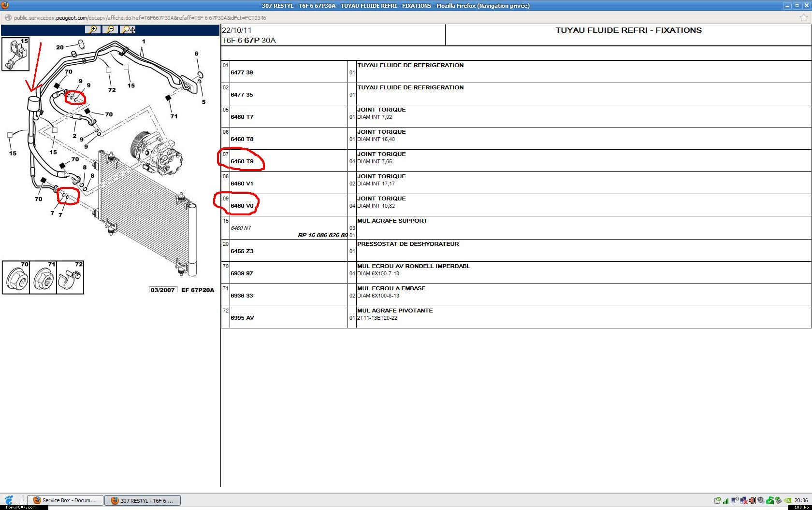Click reference code T6F 6 67P 30A
Viewport: 812px width, 510px height.
click(249, 40)
